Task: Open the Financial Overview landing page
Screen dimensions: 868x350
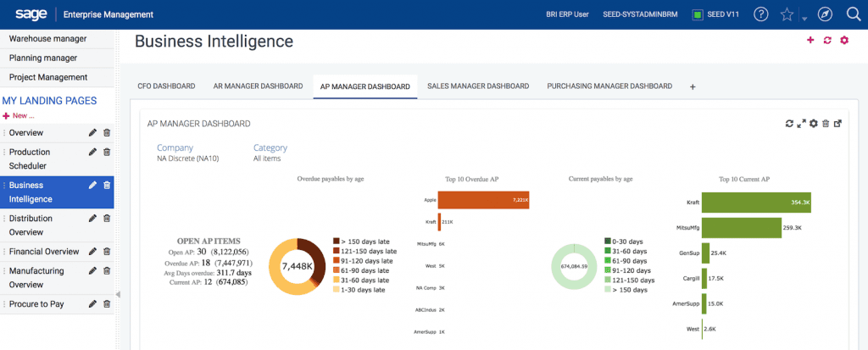Action: 44,252
